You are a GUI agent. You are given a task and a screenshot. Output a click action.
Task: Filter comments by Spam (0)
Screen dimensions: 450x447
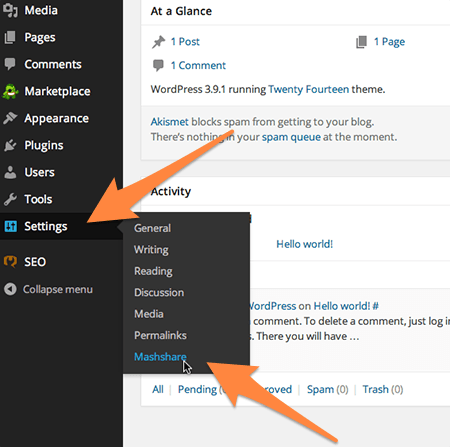tap(327, 389)
